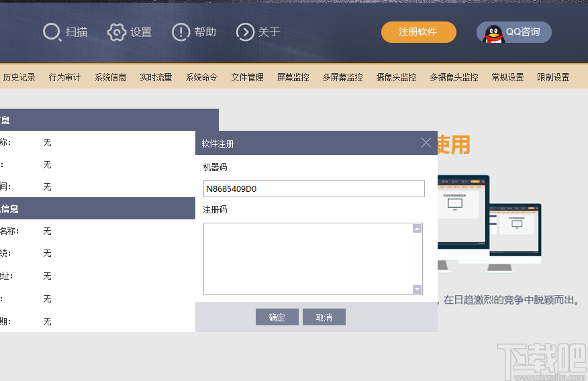Click the 注册码 label
The image size is (588, 381).
tap(215, 209)
